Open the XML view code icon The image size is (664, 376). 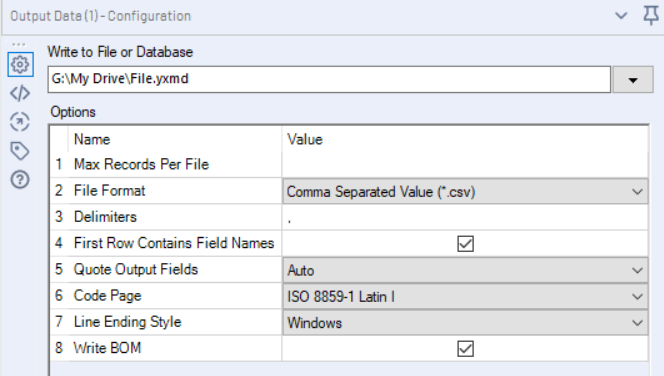(20, 93)
